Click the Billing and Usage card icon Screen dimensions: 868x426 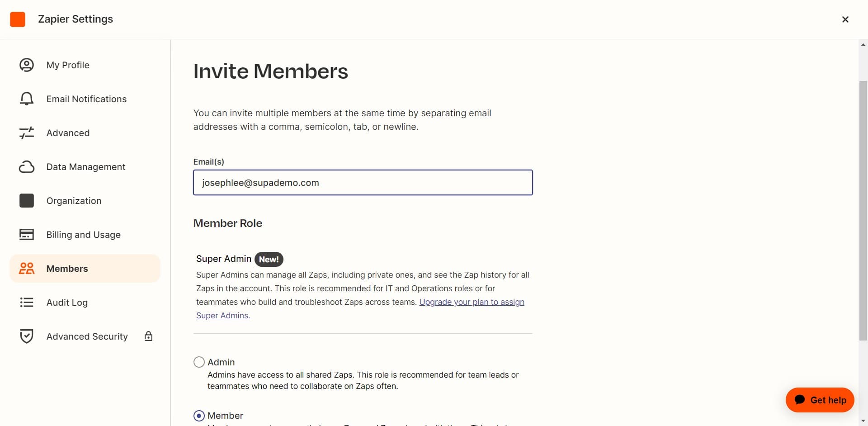click(27, 234)
